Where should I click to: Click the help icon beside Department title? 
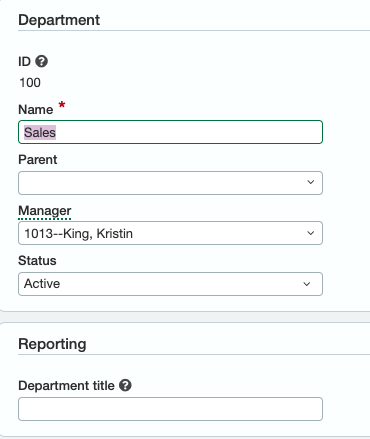[125, 385]
